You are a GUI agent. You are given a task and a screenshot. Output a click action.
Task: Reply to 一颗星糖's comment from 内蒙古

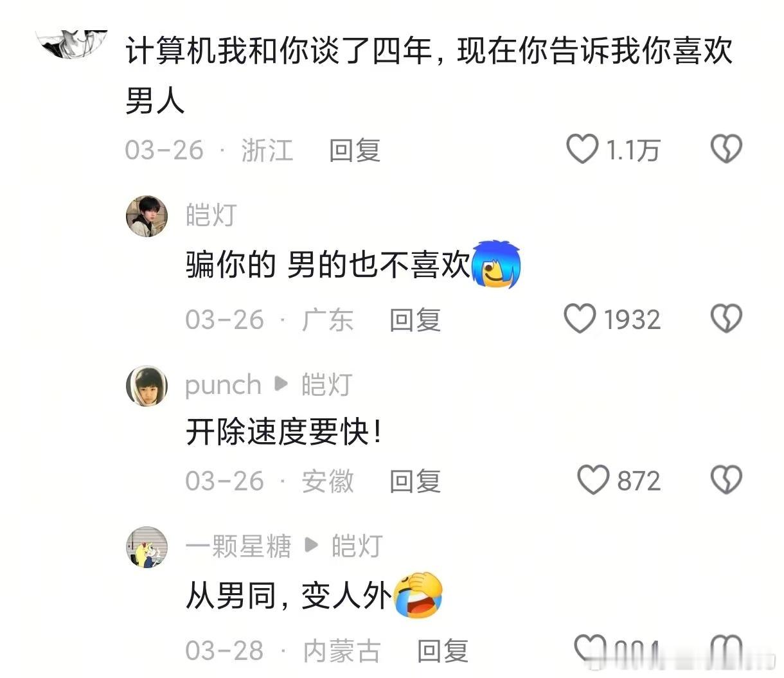(x=443, y=650)
